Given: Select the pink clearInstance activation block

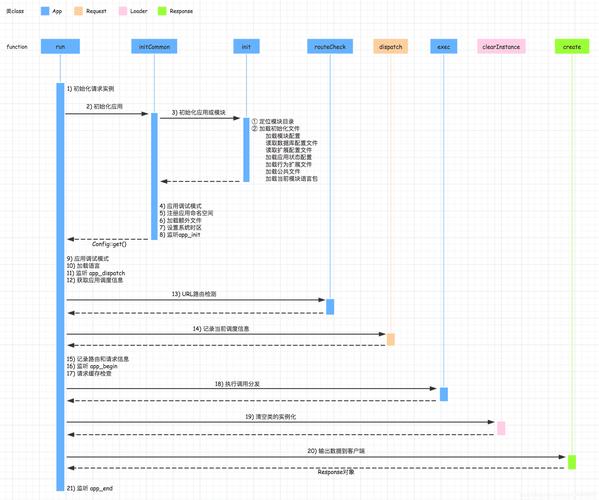Looking at the screenshot, I should pyautogui.click(x=501, y=428).
